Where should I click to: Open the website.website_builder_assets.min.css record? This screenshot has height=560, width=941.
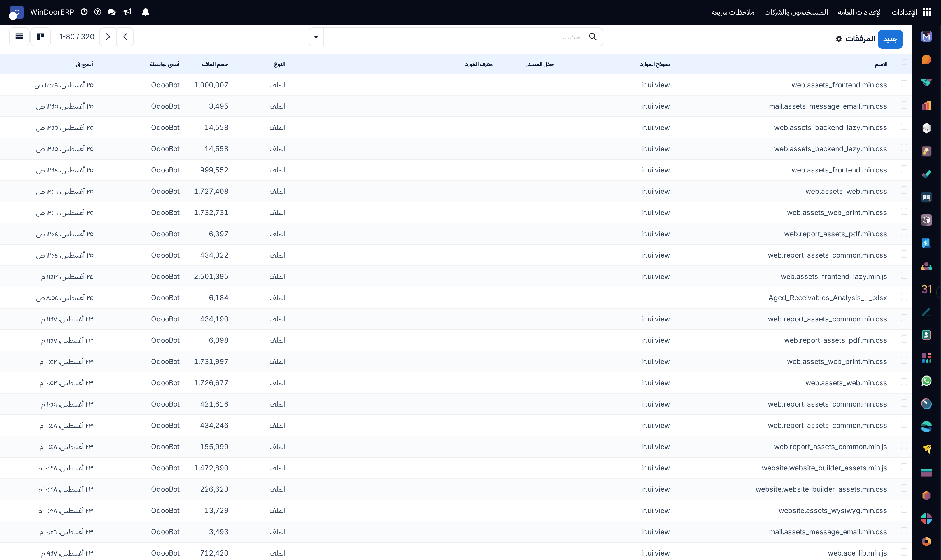[x=821, y=489]
